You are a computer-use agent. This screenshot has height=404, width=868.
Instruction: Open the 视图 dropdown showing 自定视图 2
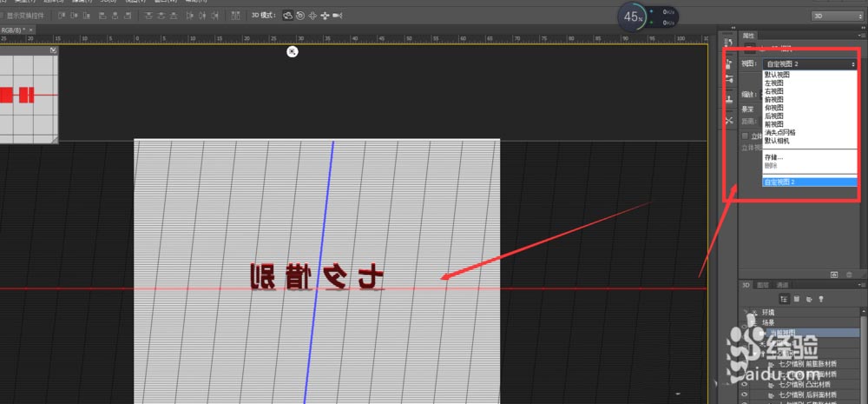(810, 64)
